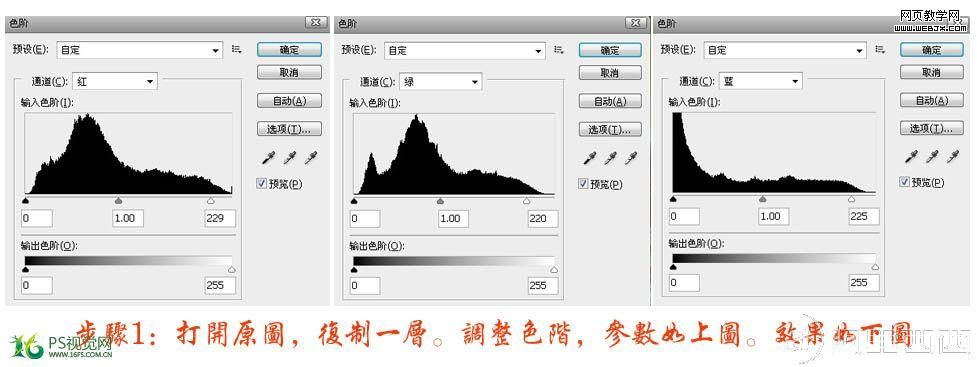Viewport: 977px width, 367px height.
Task: Open the 预设 dropdown in Blue channel dialog
Action: click(x=786, y=50)
